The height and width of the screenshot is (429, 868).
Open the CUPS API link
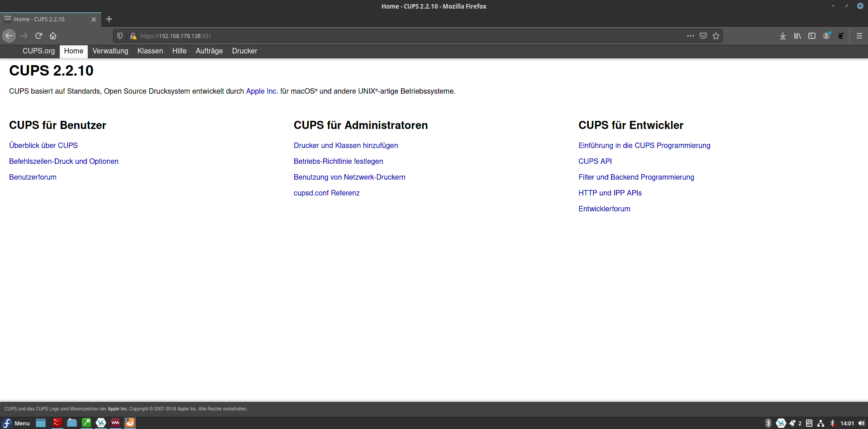(595, 161)
